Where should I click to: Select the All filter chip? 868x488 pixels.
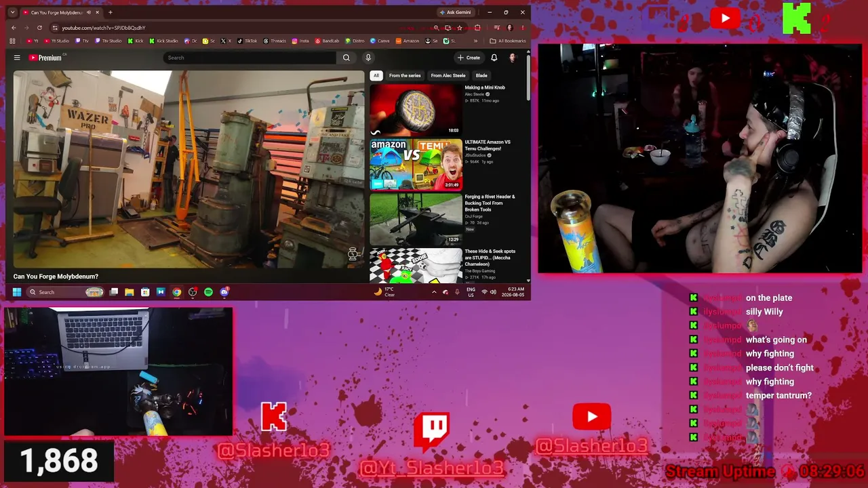[376, 75]
